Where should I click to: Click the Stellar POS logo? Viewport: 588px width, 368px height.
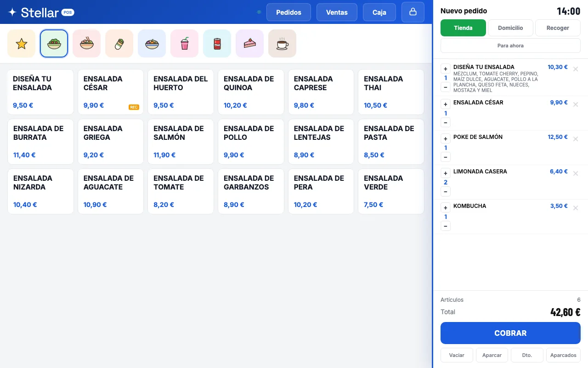(41, 12)
